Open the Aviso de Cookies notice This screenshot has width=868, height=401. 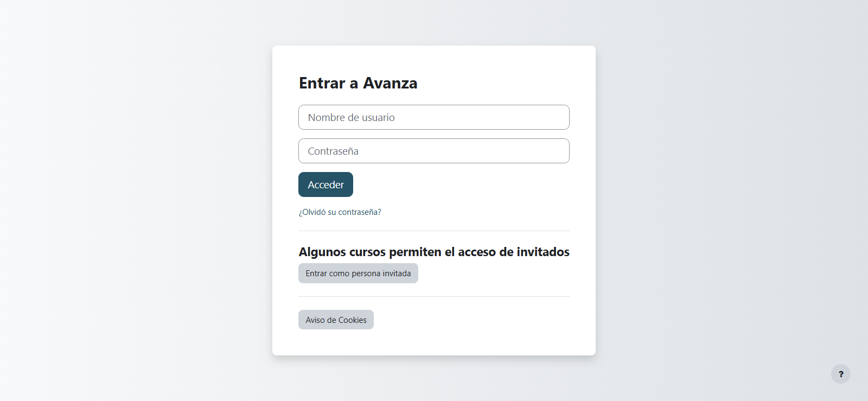pyautogui.click(x=336, y=320)
